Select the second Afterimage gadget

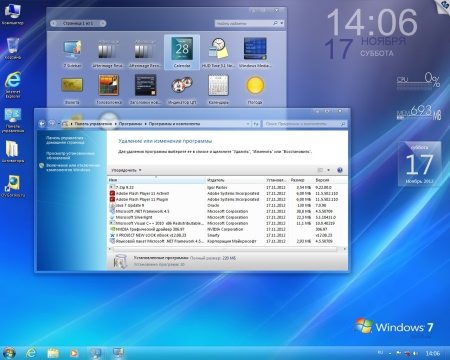point(145,53)
